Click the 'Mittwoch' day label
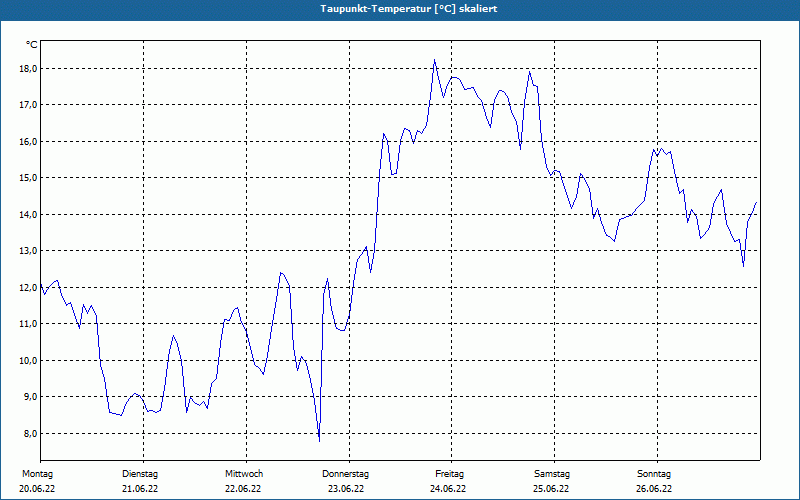This screenshot has height=500, width=800. (244, 474)
